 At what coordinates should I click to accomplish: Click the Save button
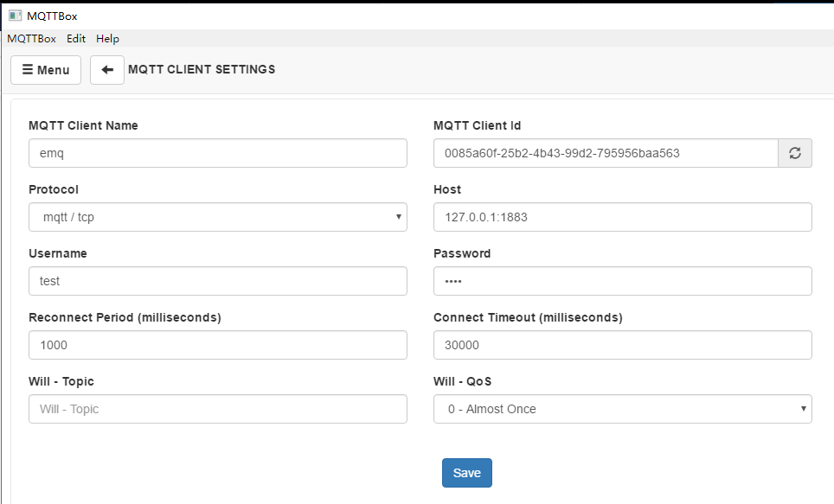click(466, 473)
